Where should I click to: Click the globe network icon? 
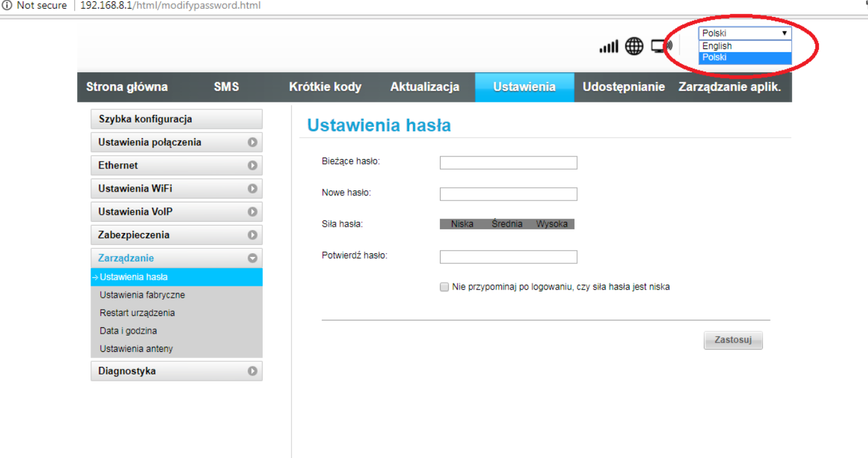(x=634, y=45)
